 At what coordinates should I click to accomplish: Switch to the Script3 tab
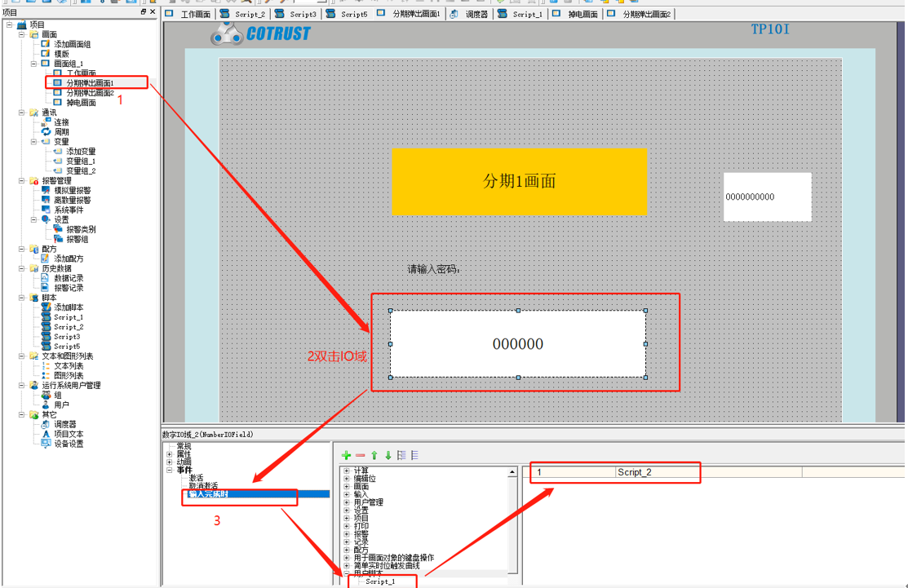click(296, 14)
